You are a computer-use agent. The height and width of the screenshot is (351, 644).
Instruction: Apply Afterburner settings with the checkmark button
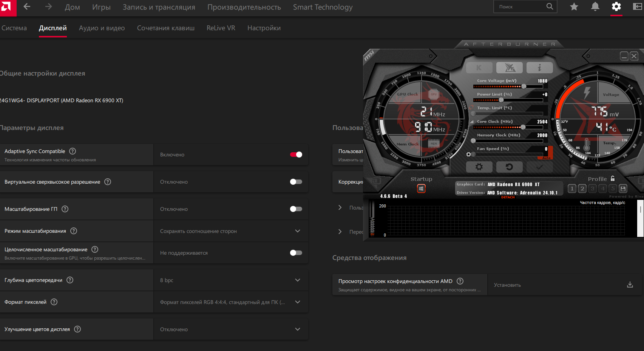pyautogui.click(x=539, y=167)
